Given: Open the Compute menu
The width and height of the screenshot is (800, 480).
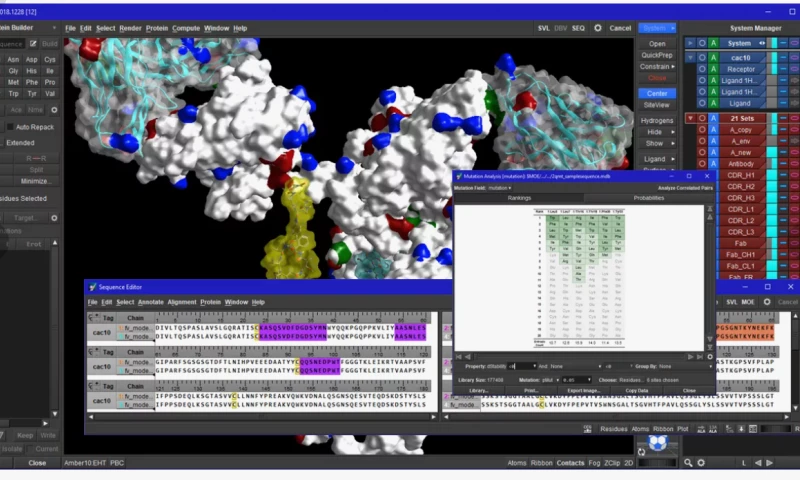Looking at the screenshot, I should (x=186, y=28).
